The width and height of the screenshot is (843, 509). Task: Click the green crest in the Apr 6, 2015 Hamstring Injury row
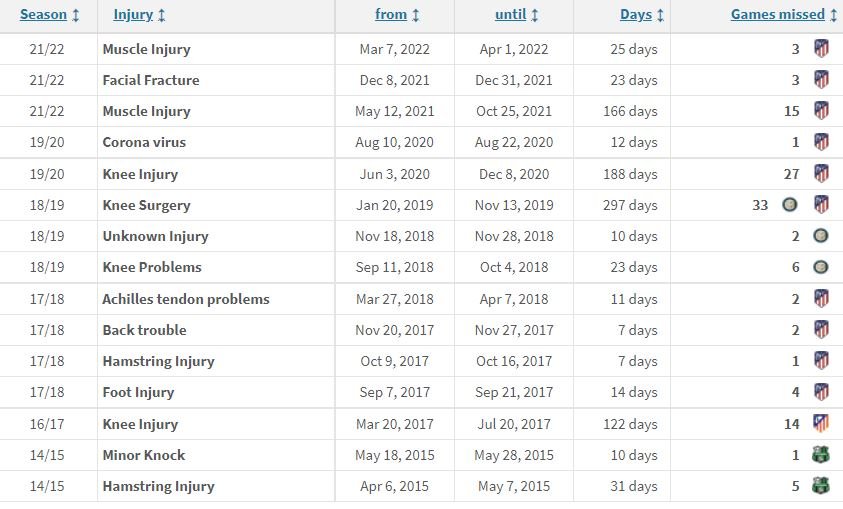click(820, 486)
